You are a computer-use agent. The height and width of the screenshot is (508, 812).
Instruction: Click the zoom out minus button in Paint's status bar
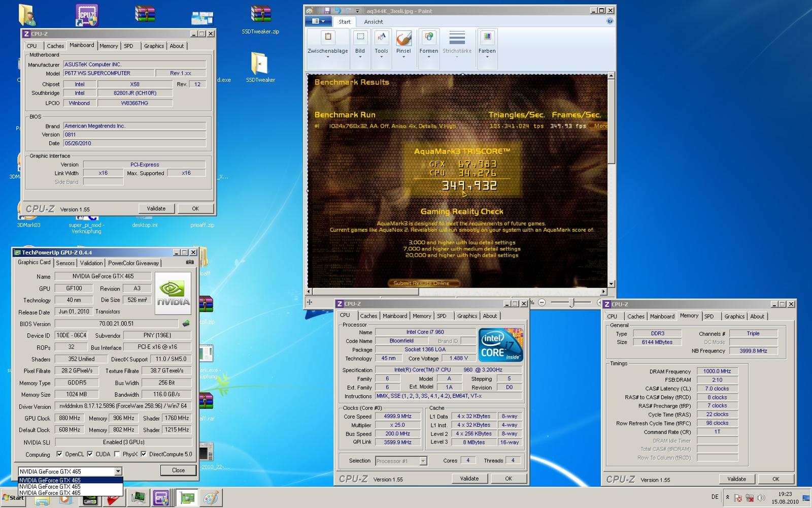(542, 303)
